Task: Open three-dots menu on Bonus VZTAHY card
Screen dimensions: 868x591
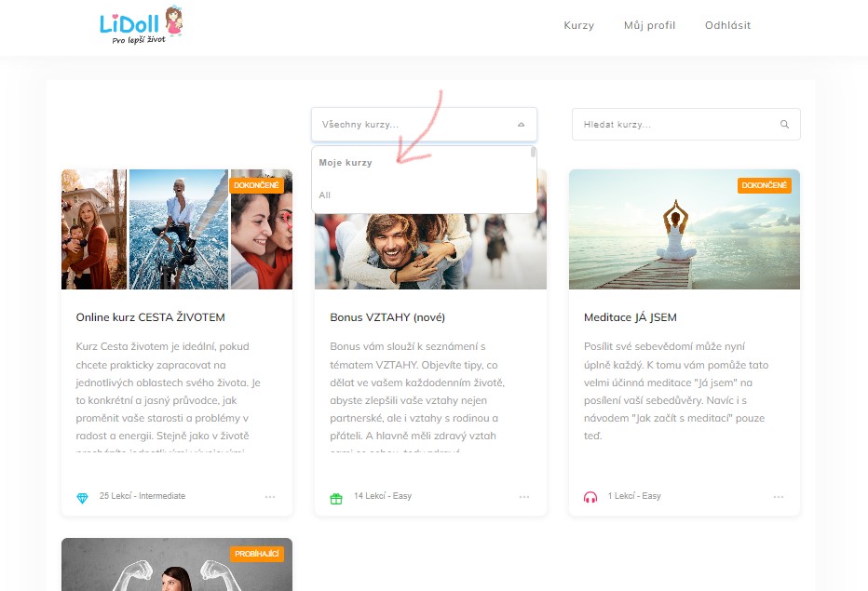Action: click(524, 497)
